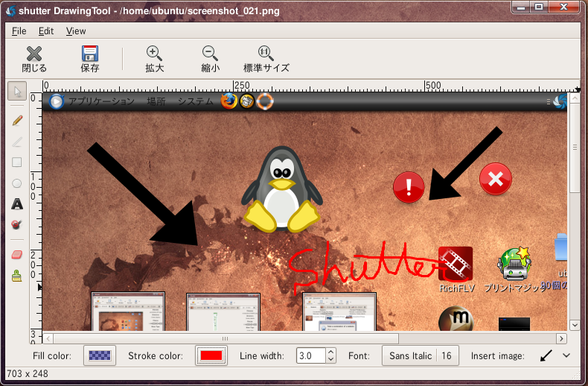Choose the straight line tool
588x386 pixels.
17,142
